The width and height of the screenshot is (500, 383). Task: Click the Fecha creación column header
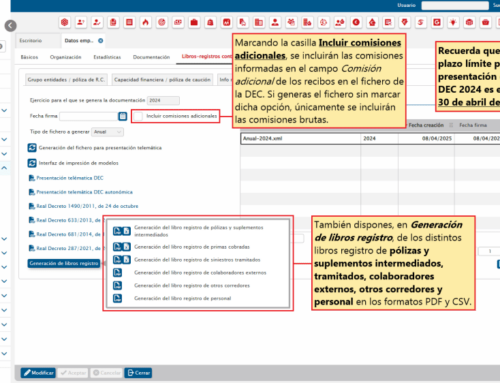pos(426,125)
